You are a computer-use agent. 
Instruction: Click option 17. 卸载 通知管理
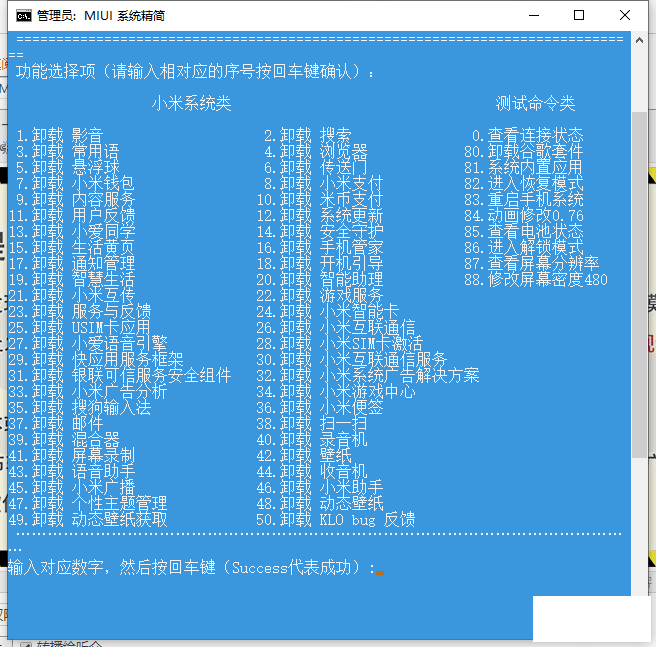(72, 264)
